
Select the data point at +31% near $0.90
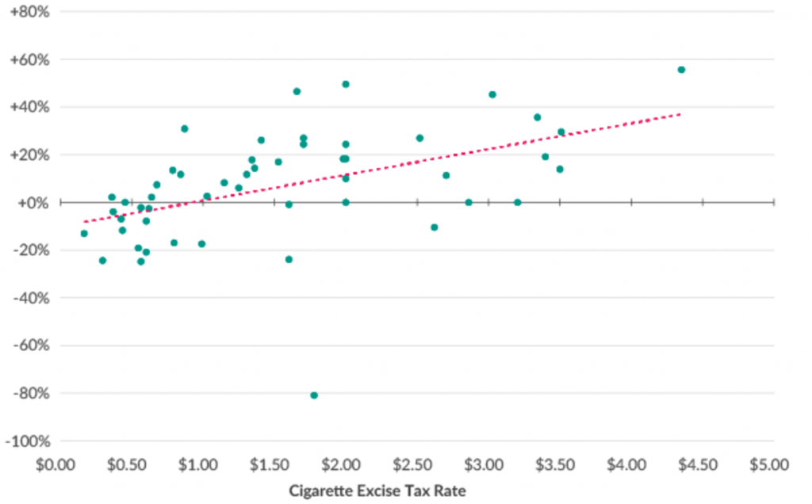(x=185, y=128)
